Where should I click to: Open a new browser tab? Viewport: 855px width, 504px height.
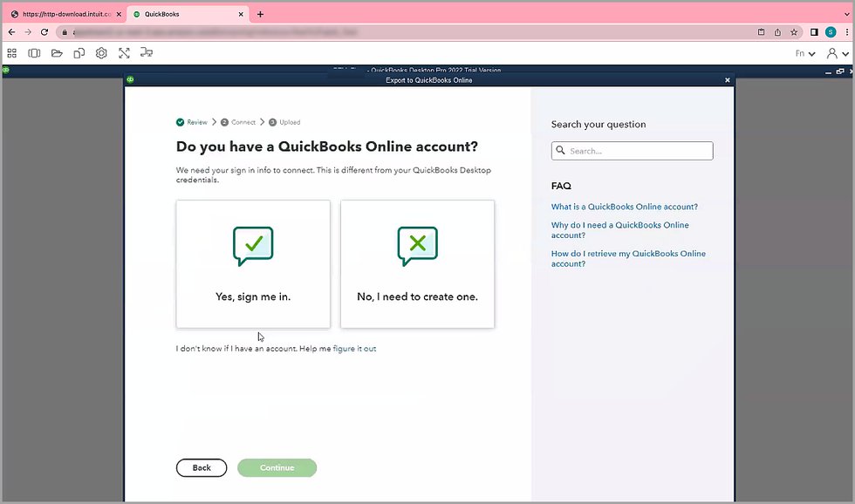(260, 14)
